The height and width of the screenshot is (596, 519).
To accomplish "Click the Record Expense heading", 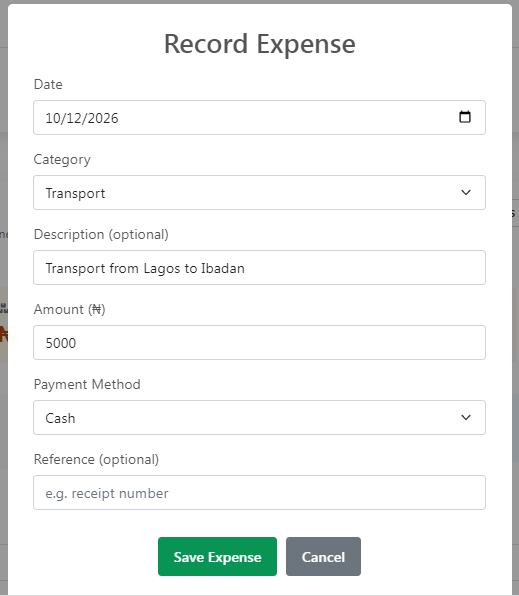I will click(260, 44).
